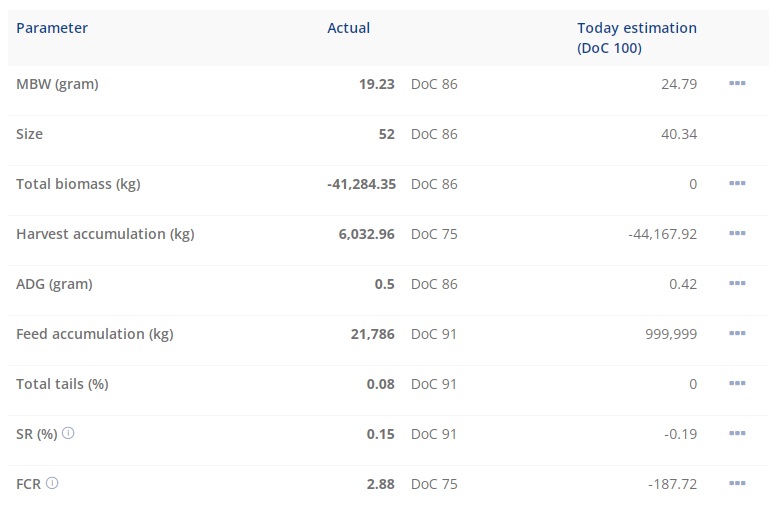Open the more options menu for MBW row
This screenshot has width=769, height=520.
click(x=738, y=84)
